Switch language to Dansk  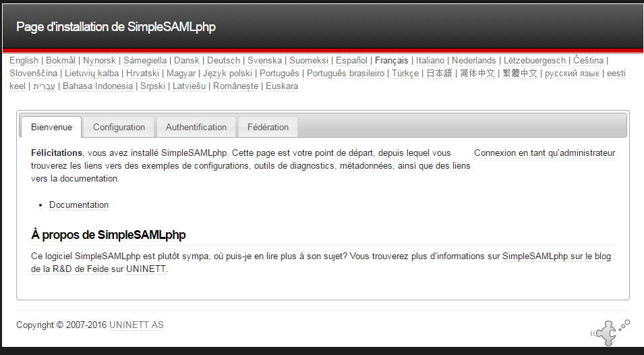(187, 60)
